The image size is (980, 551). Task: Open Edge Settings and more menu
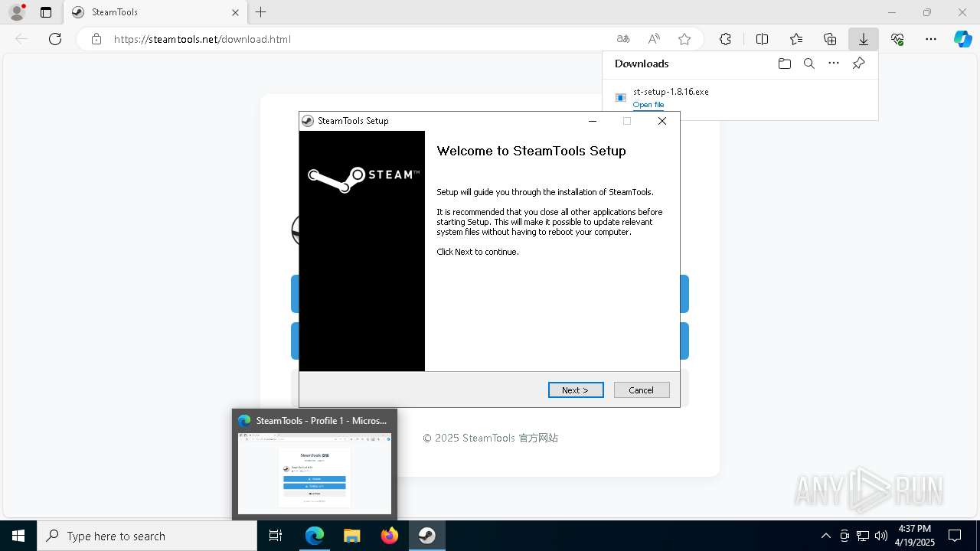pyautogui.click(x=931, y=39)
